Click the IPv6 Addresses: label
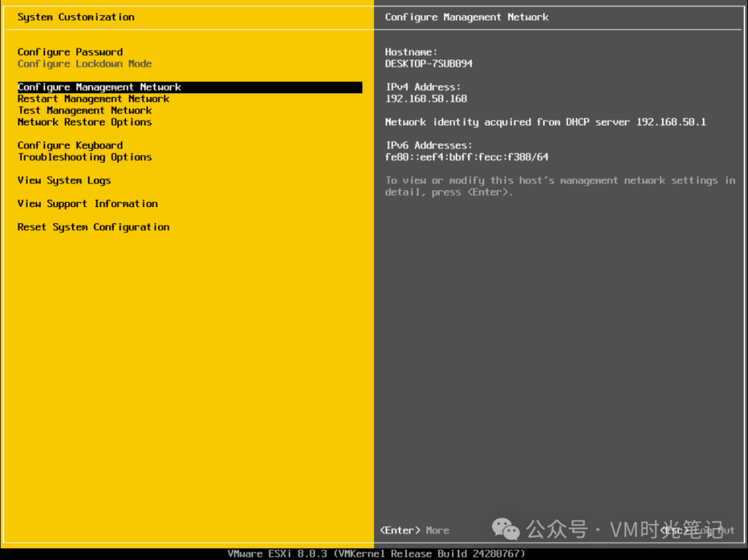The height and width of the screenshot is (560, 748). tap(429, 145)
